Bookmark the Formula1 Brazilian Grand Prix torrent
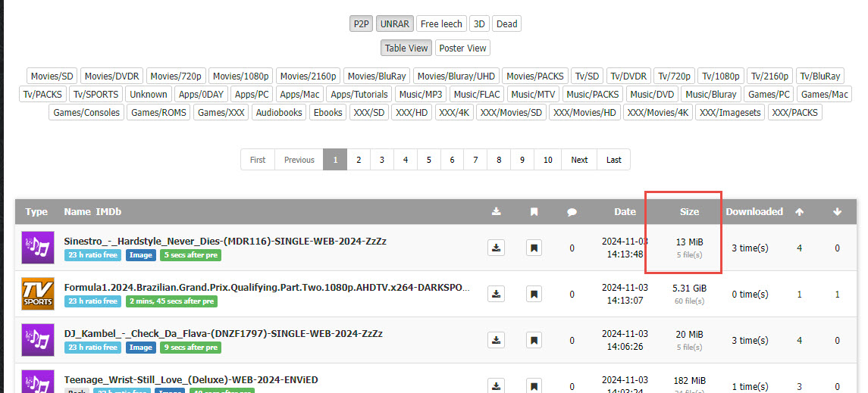The image size is (868, 393). point(534,295)
